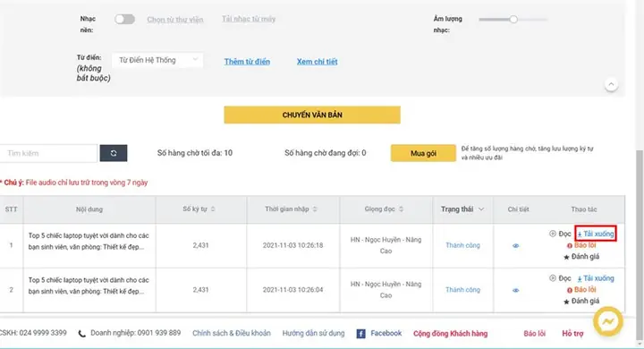644x349 pixels.
Task: Click the Nội dung column header
Action: 89,209
